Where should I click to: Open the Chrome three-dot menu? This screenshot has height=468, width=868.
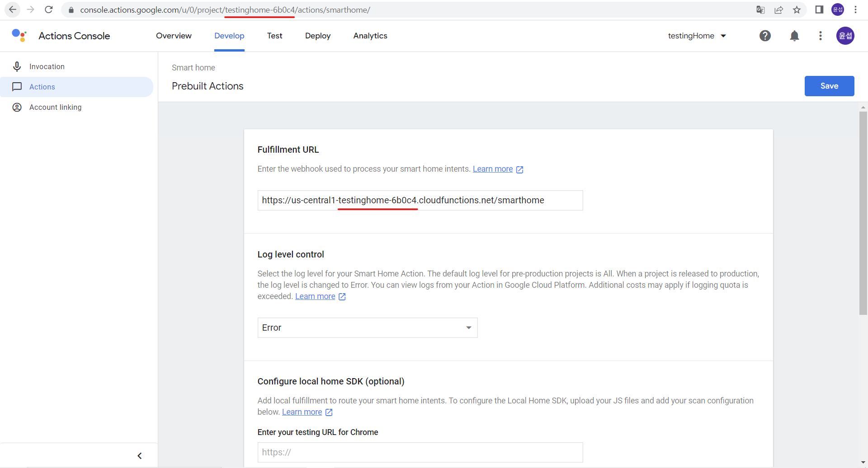856,9
